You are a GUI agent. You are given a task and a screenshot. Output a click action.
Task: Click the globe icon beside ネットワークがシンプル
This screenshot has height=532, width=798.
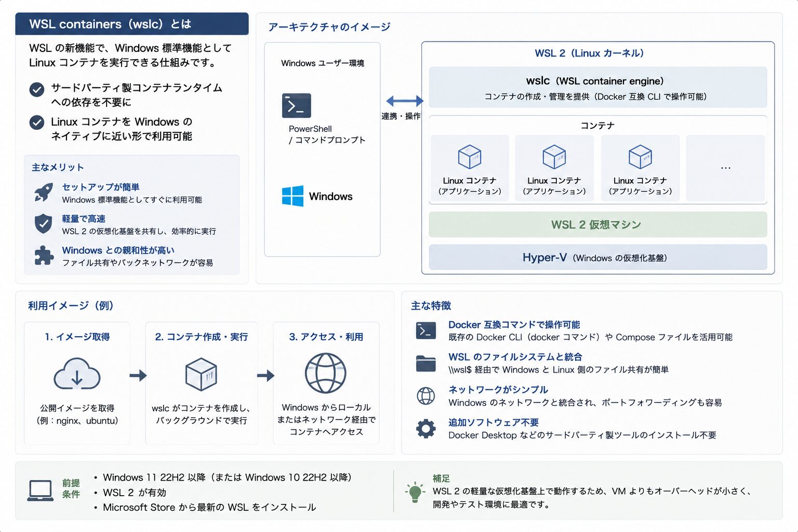(426, 396)
